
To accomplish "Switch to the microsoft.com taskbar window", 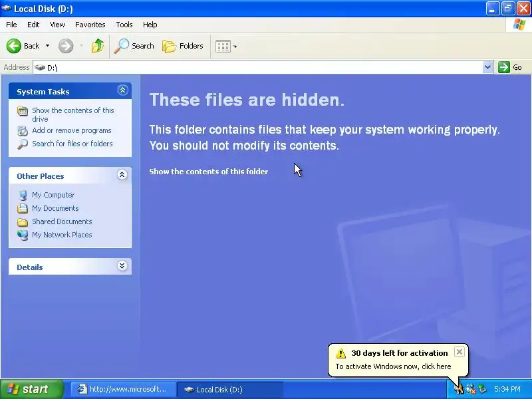I will pos(123,389).
